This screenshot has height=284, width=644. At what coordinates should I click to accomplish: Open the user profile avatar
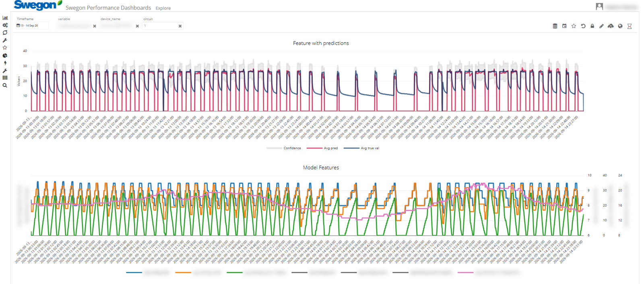[x=599, y=6]
